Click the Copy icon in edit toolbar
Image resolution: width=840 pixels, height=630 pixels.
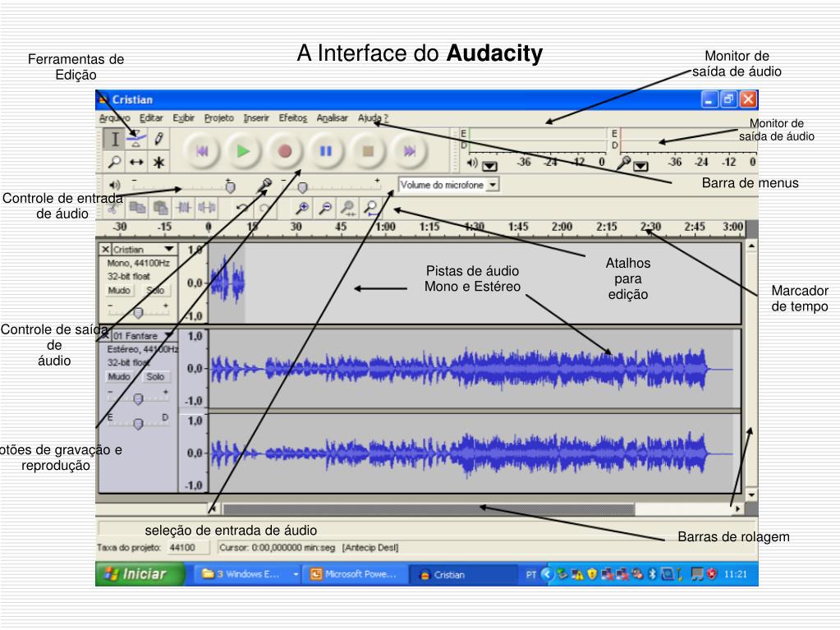[138, 207]
